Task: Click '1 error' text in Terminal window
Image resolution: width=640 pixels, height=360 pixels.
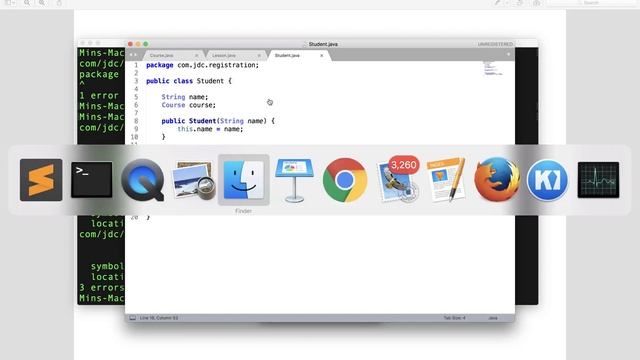Action: [x=99, y=96]
